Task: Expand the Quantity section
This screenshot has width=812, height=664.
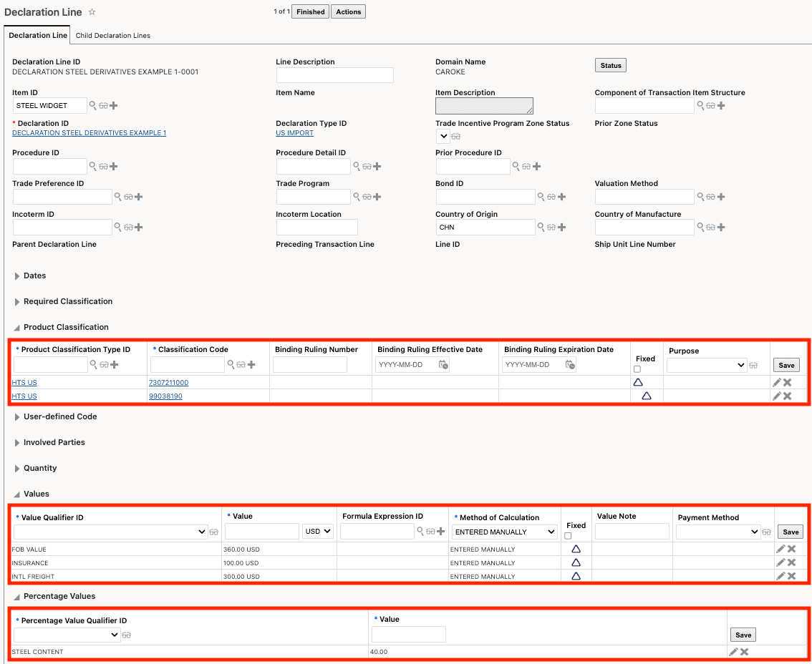Action: pos(17,469)
